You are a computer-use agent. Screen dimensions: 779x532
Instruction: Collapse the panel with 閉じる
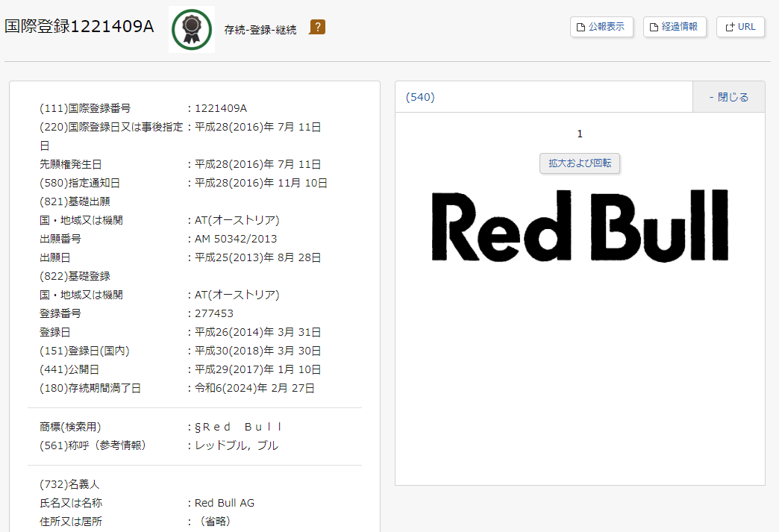[729, 97]
